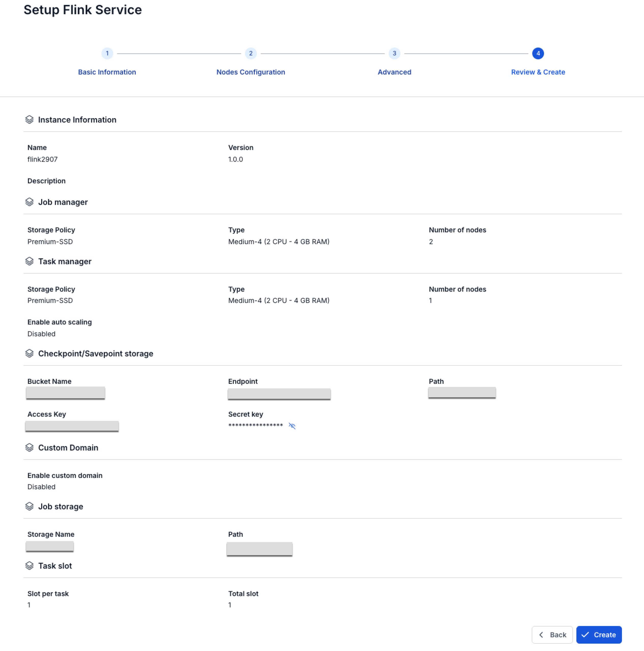The image size is (644, 651).
Task: Click Task manager storage policy Premium-SSD
Action: 50,301
